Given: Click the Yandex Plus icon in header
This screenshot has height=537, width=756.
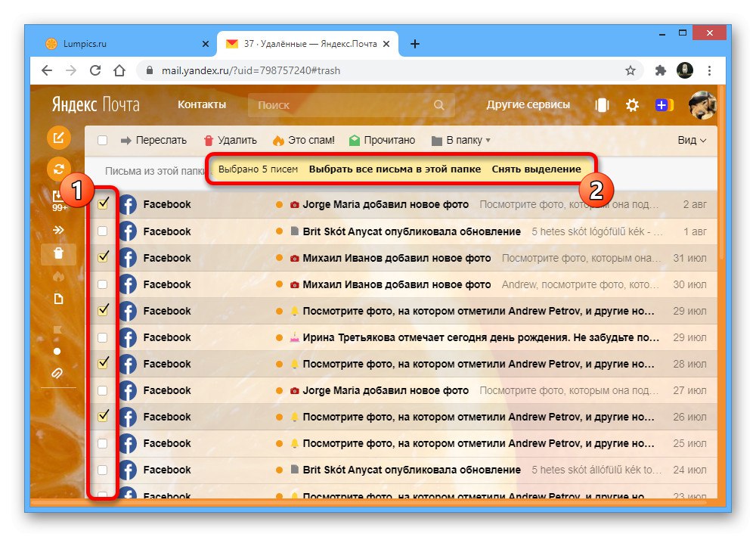Looking at the screenshot, I should point(664,104).
